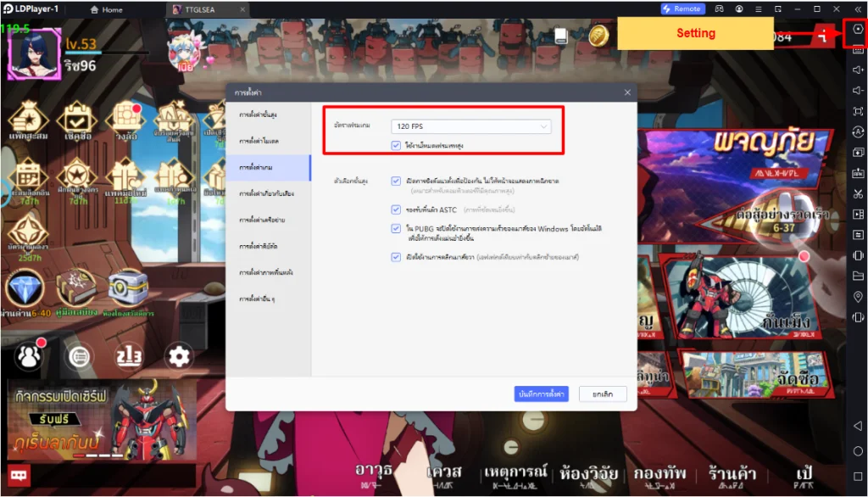Open the 120 FPS frame rate dropdown

pos(470,126)
